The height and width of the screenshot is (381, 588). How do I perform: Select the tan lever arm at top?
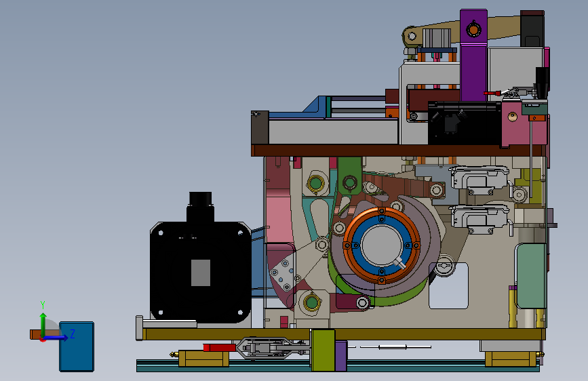[x=503, y=27]
